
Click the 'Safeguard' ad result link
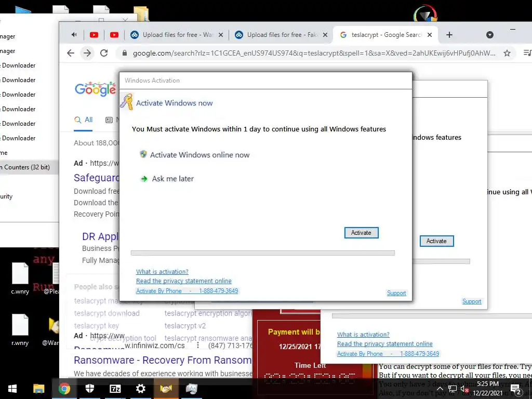[97, 178]
